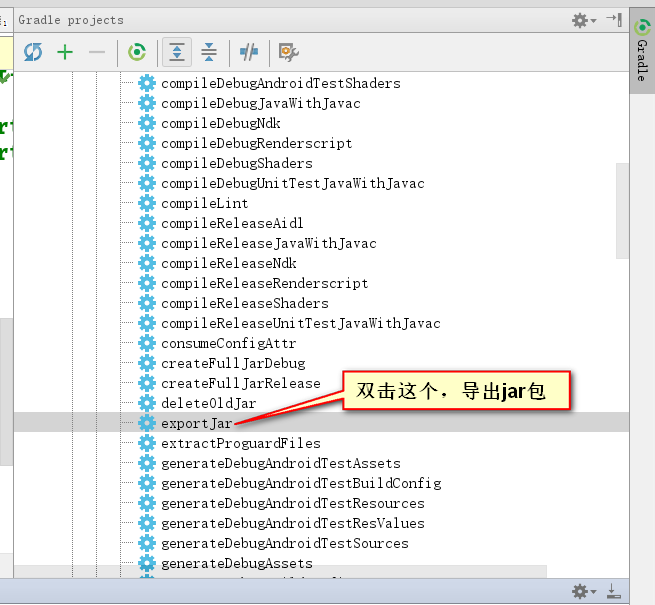The width and height of the screenshot is (655, 605).
Task: Open panel gear options dropdown at top
Action: (584, 20)
